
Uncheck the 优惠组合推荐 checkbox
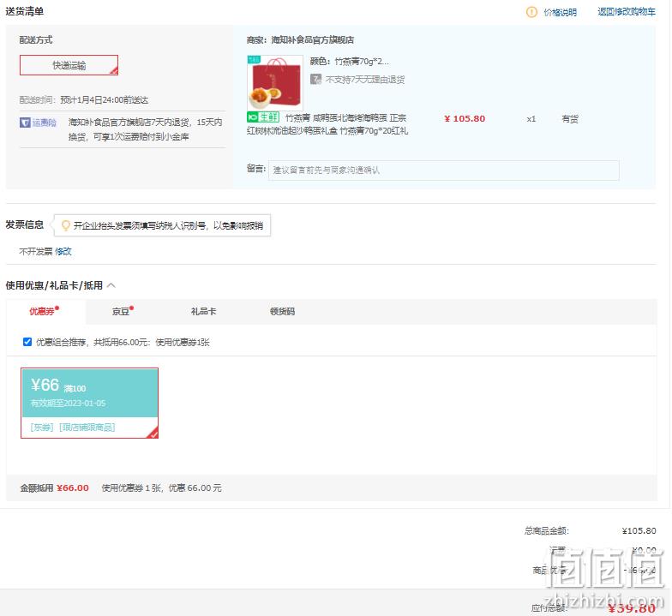(x=27, y=342)
